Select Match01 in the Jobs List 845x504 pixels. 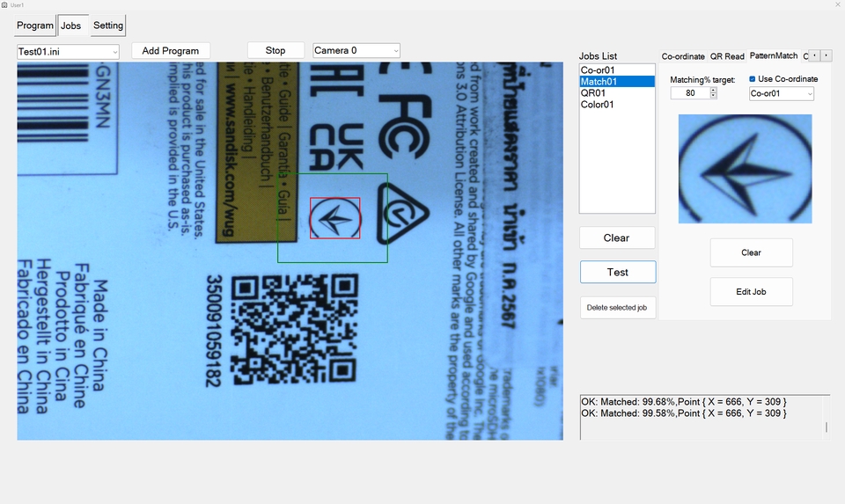pyautogui.click(x=617, y=81)
